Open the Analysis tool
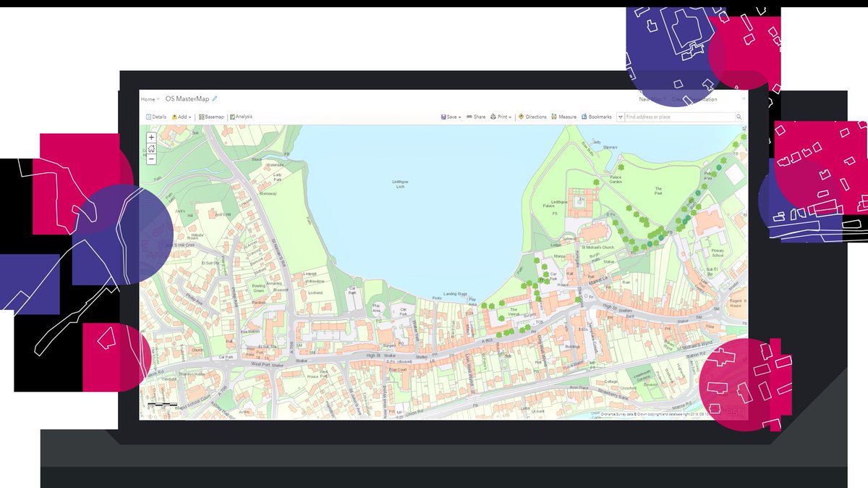The height and width of the screenshot is (488, 868). pyautogui.click(x=241, y=117)
